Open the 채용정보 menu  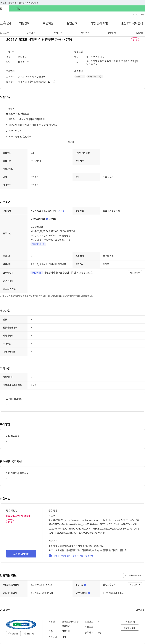click(x=24, y=23)
